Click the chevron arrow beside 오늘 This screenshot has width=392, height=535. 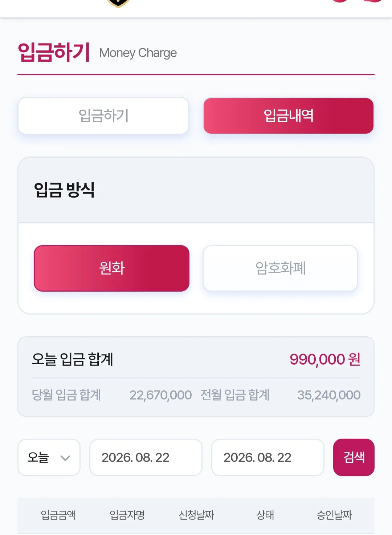point(65,458)
